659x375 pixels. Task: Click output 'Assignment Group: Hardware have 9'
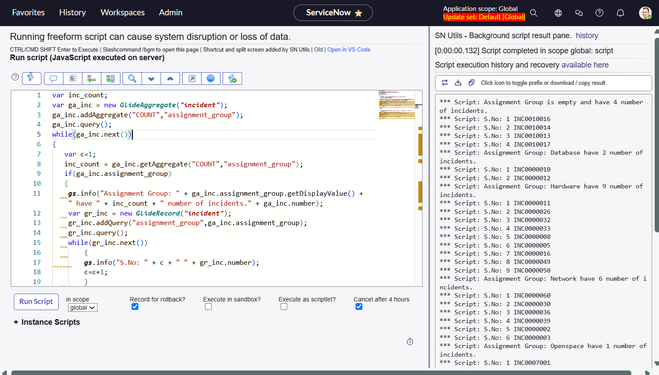pos(541,190)
